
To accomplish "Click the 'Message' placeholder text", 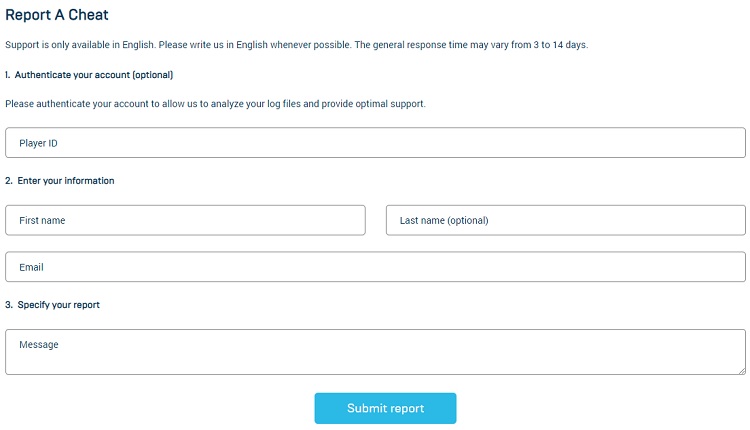I will click(39, 345).
